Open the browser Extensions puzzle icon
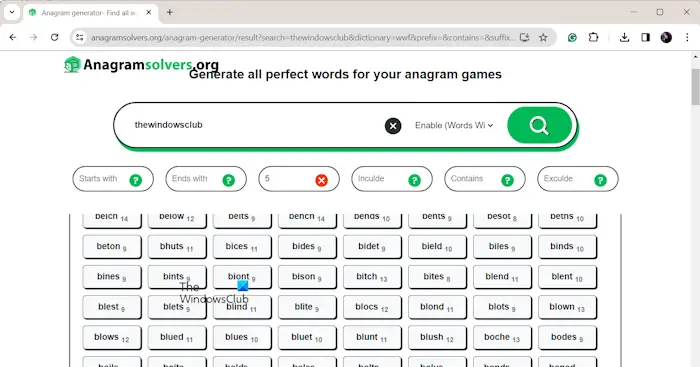This screenshot has width=700, height=367. point(593,38)
